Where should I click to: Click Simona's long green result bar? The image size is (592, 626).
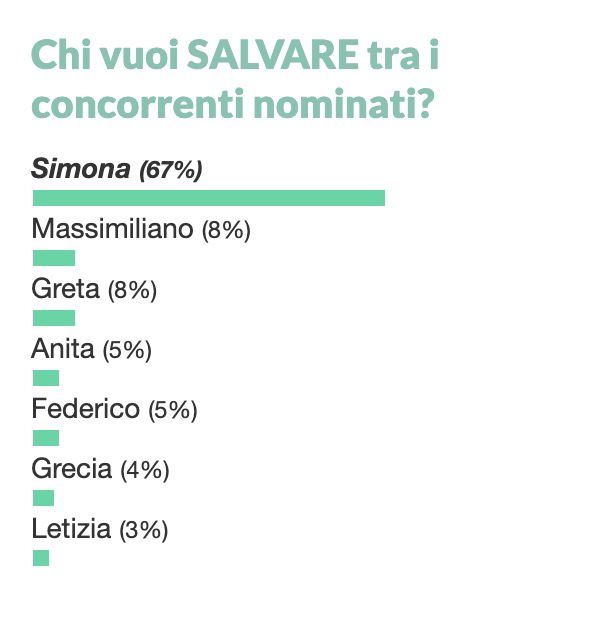[209, 198]
